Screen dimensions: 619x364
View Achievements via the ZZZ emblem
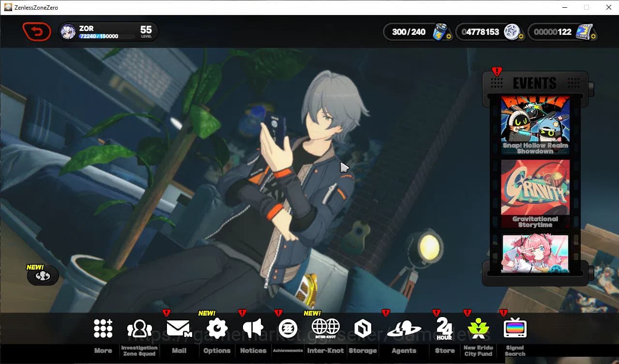tap(288, 327)
